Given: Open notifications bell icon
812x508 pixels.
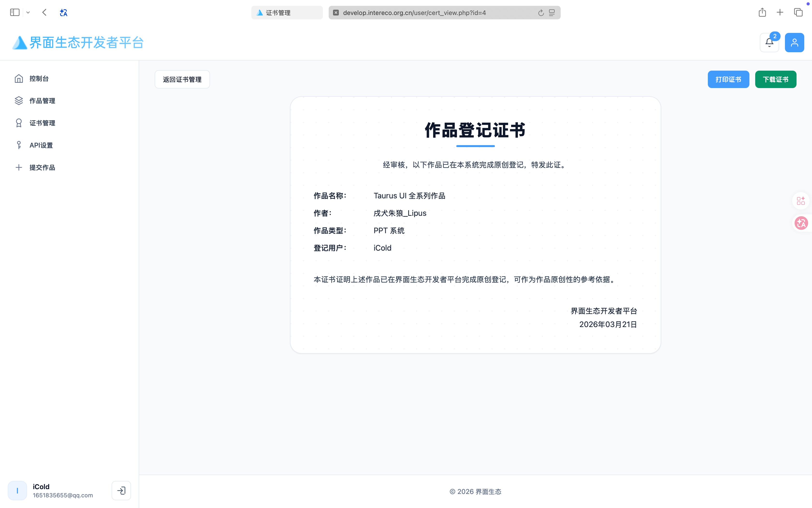Looking at the screenshot, I should pyautogui.click(x=769, y=42).
